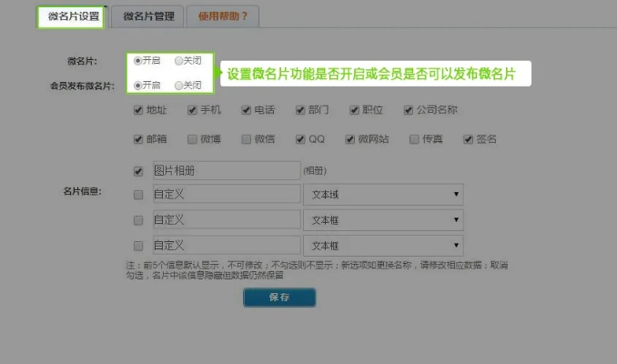617x364 pixels.
Task: Open the second row 文本框 dropdown
Action: point(383,220)
